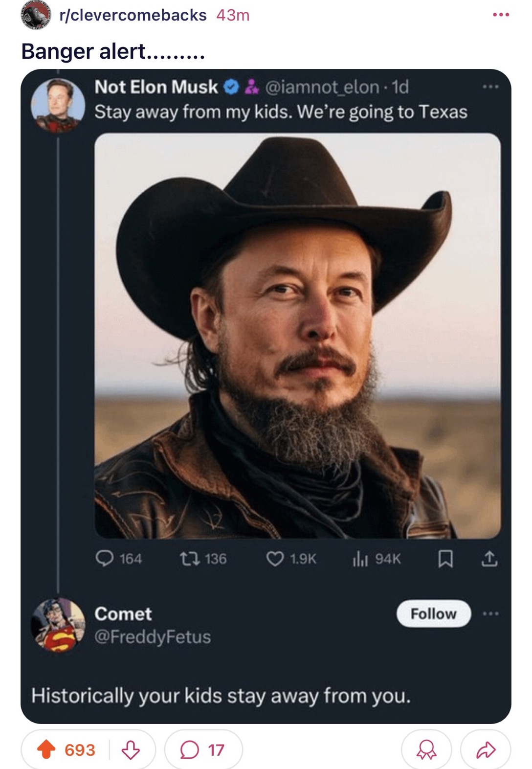Tap Comet's Superman profile picture
Screen dimensions: 532x769
(x=58, y=624)
